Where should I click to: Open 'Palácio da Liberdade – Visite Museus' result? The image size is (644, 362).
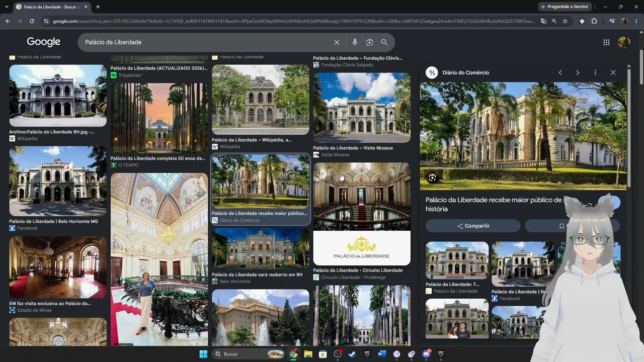click(x=353, y=148)
